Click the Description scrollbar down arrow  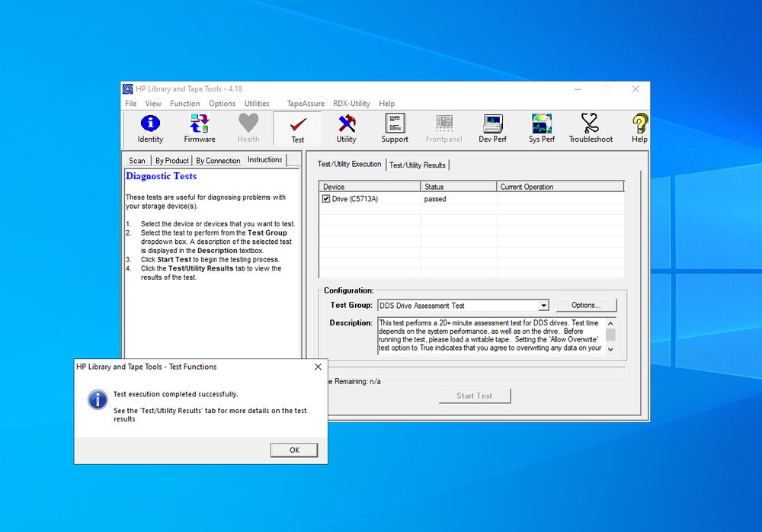[x=610, y=349]
